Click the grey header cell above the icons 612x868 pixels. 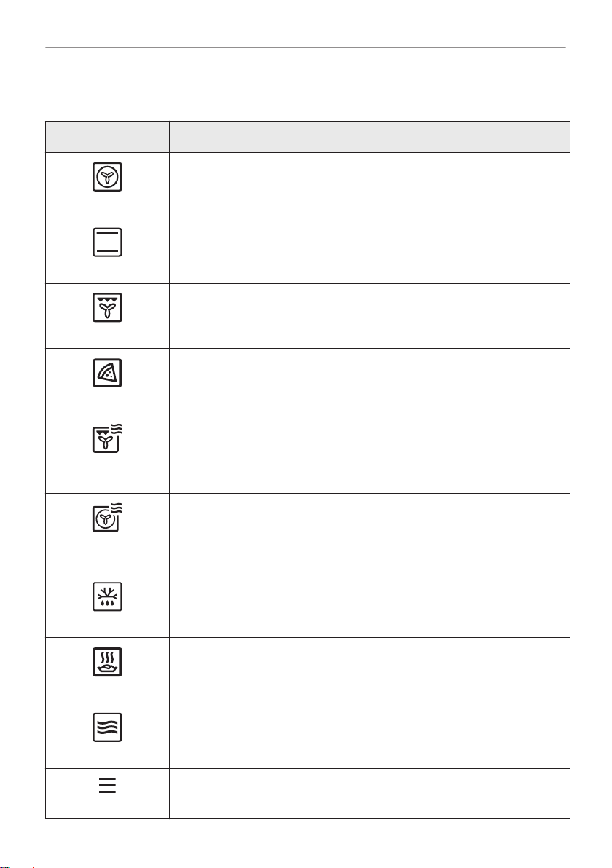[x=107, y=137]
